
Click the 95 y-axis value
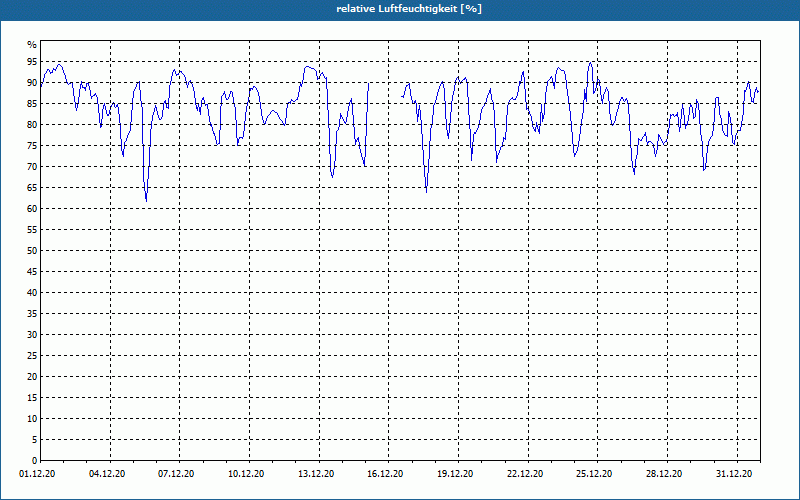click(x=32, y=62)
